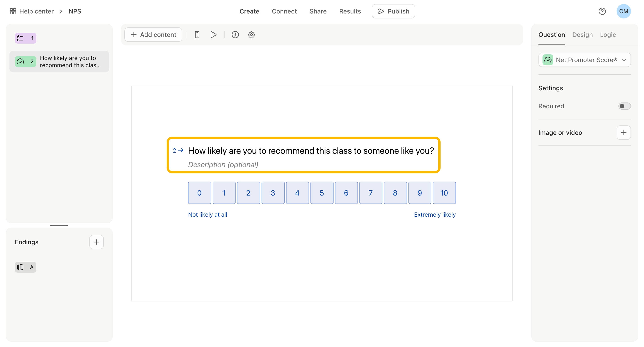Publish the form

(x=393, y=11)
